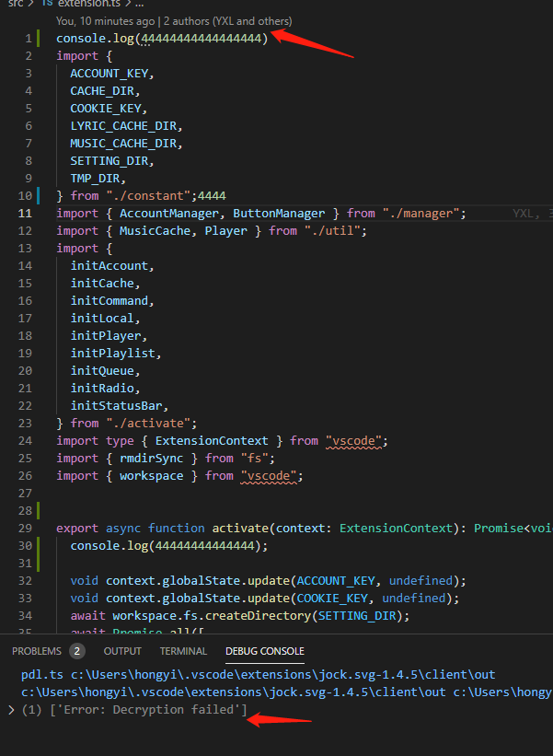Click the "./constant" module string
Screen dimensions: 553x756
pyautogui.click(x=148, y=196)
